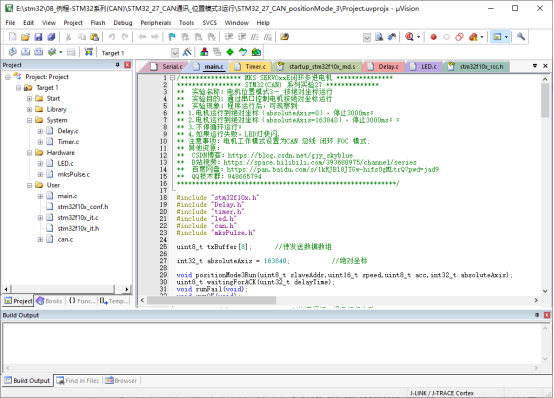
Task: Click the Paste clipboard icon
Action: coord(94,37)
